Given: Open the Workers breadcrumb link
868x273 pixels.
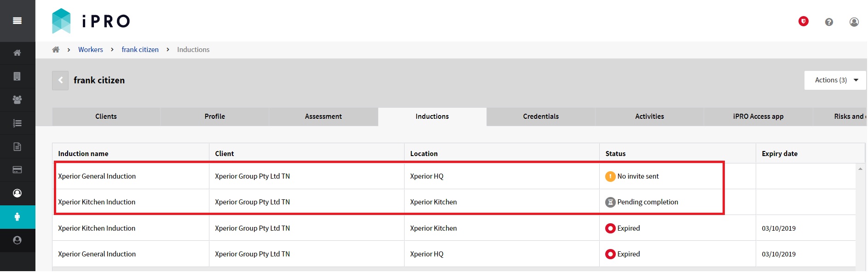Looking at the screenshot, I should [x=91, y=50].
